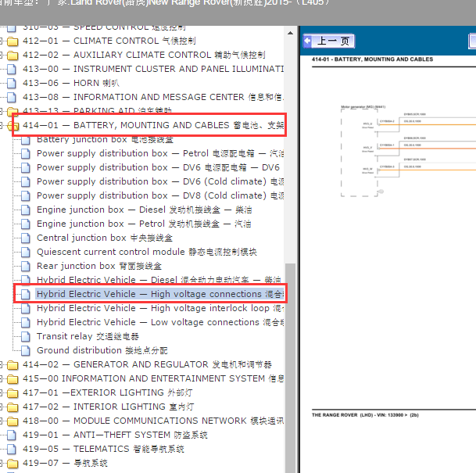The height and width of the screenshot is (473, 476).
Task: Click page icon of Power supply distribution box DV6
Action: pyautogui.click(x=26, y=167)
